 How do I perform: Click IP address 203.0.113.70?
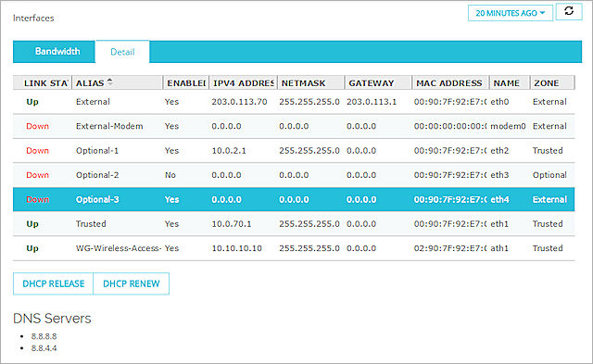[239, 102]
